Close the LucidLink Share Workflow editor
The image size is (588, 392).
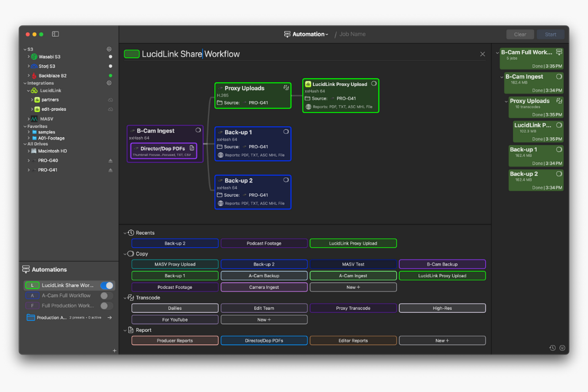[482, 54]
